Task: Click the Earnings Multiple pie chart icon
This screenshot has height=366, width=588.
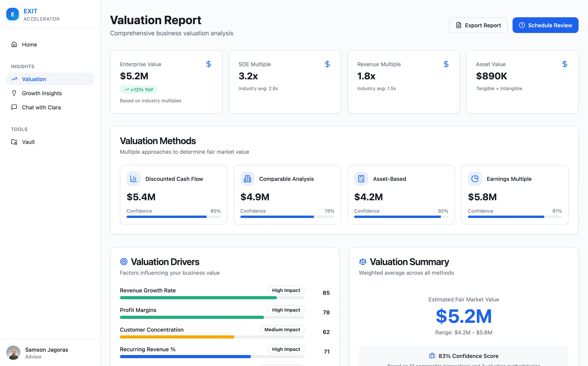Action: pyautogui.click(x=475, y=179)
